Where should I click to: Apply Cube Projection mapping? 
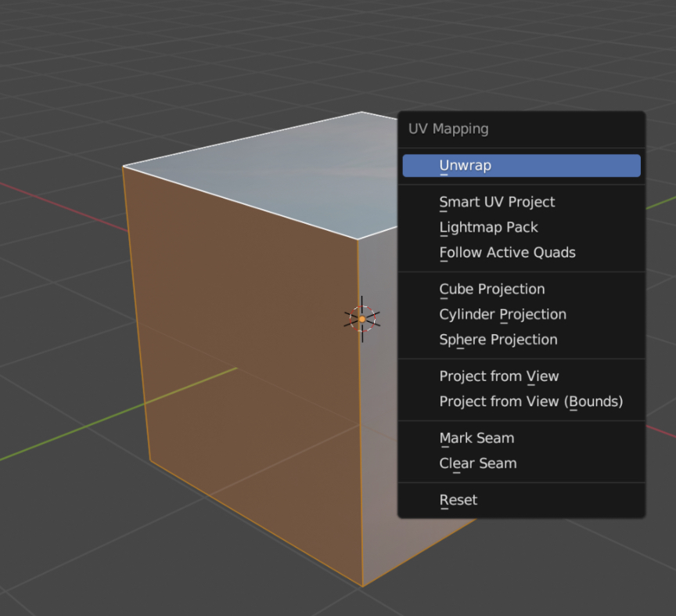(491, 289)
